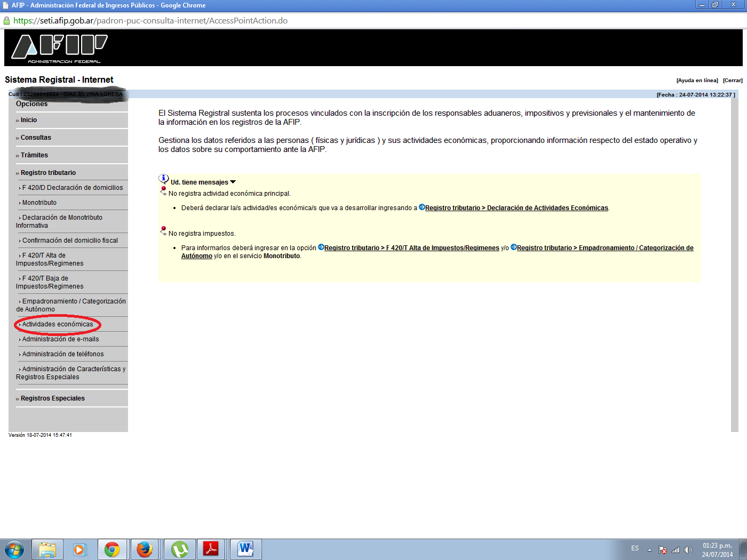Open Inicio in the options menu

click(29, 120)
